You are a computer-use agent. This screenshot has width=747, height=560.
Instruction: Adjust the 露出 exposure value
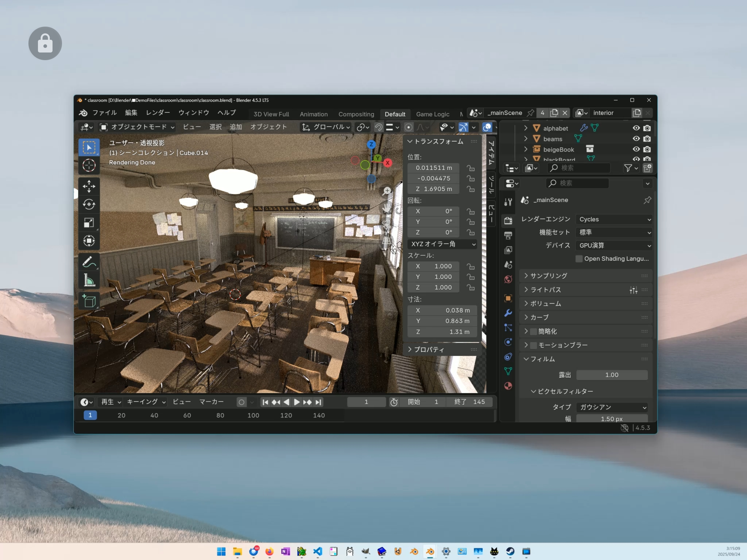(x=612, y=375)
